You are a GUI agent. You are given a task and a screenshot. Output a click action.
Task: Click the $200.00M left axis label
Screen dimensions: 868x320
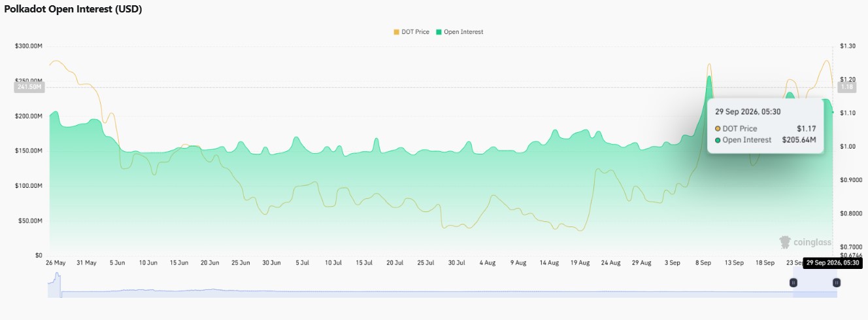(29, 116)
